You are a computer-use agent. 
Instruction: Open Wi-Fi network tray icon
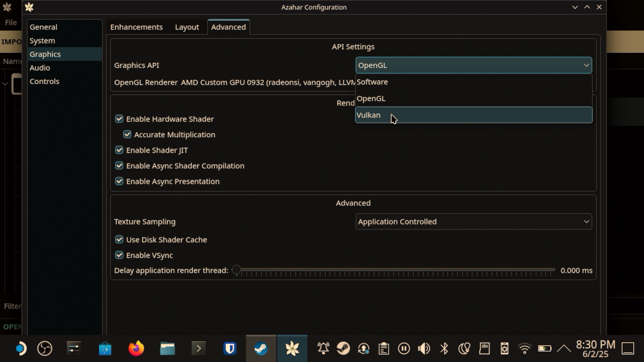click(x=525, y=349)
